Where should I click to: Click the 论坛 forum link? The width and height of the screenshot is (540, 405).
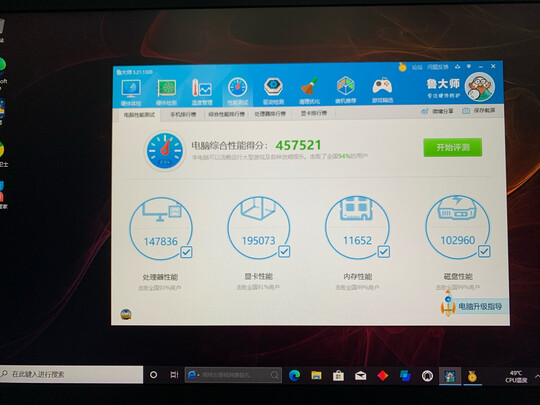pos(417,67)
